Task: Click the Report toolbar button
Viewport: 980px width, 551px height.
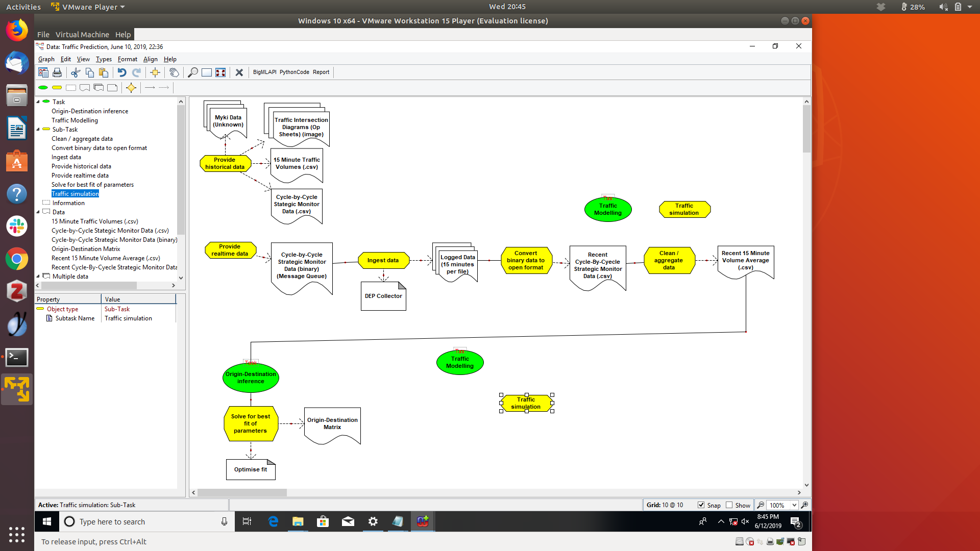Action: tap(321, 72)
